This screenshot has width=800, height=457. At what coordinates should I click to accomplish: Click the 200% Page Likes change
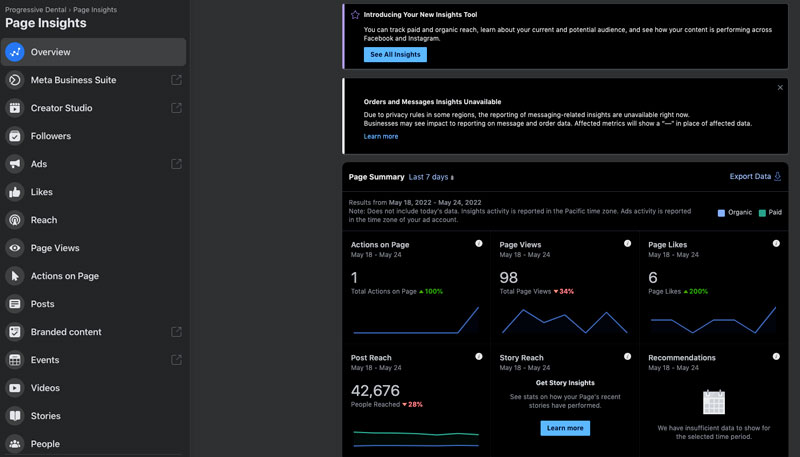pyautogui.click(x=696, y=292)
